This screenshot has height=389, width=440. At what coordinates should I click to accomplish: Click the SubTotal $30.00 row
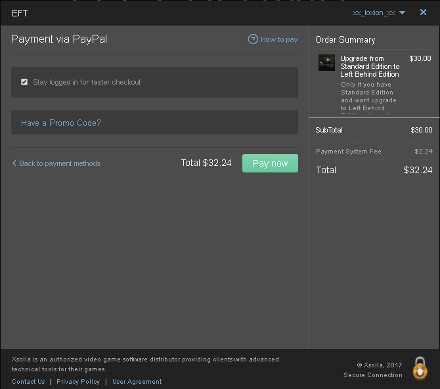point(374,130)
